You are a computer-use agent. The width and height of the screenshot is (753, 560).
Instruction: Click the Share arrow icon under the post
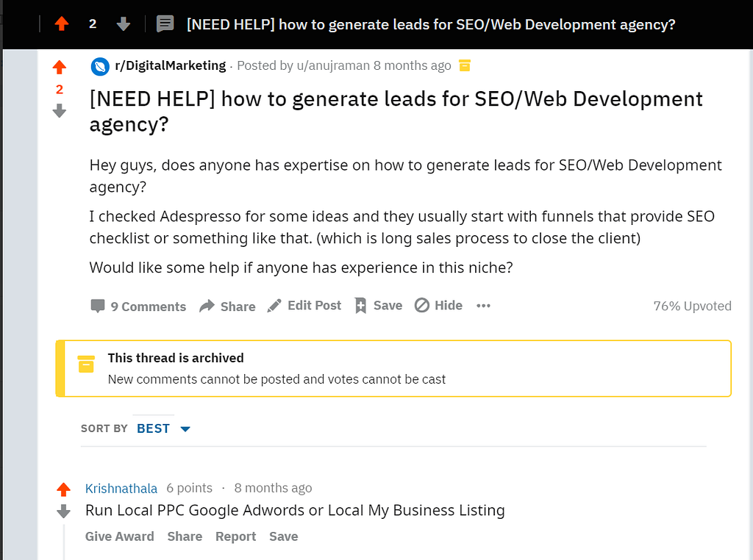[207, 306]
